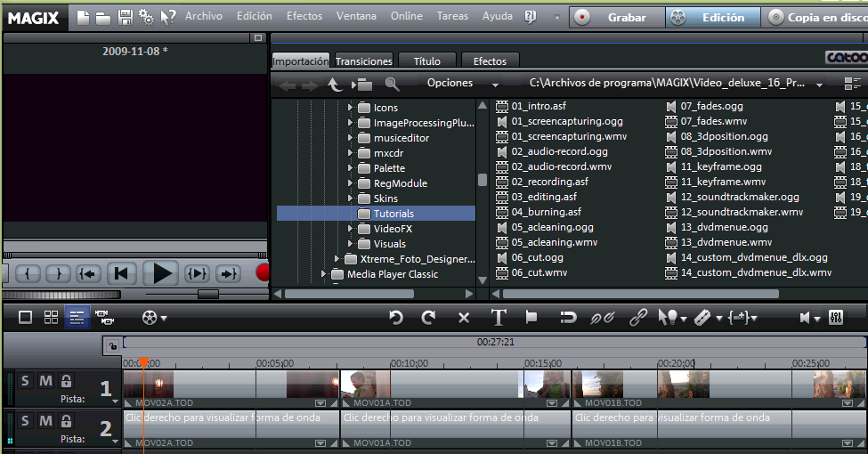
Task: Expand the Skins folder in tree
Action: [350, 199]
